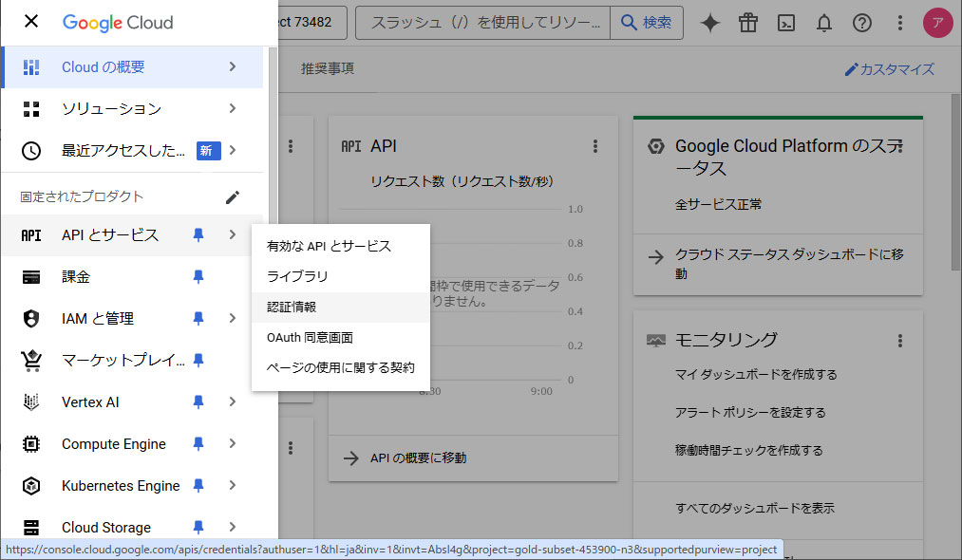
Task: Expand the Compute Engine submenu chevron
Action: pyautogui.click(x=233, y=443)
